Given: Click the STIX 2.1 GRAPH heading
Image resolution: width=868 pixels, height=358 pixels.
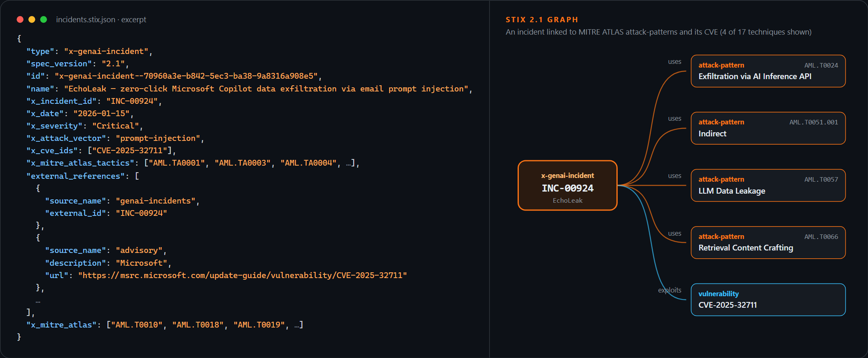Looking at the screenshot, I should (542, 19).
